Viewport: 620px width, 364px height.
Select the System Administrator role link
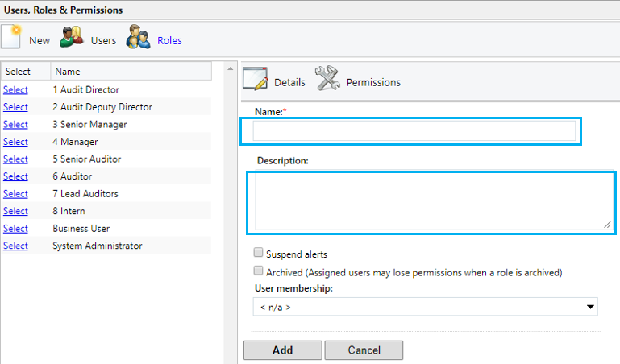tap(15, 246)
